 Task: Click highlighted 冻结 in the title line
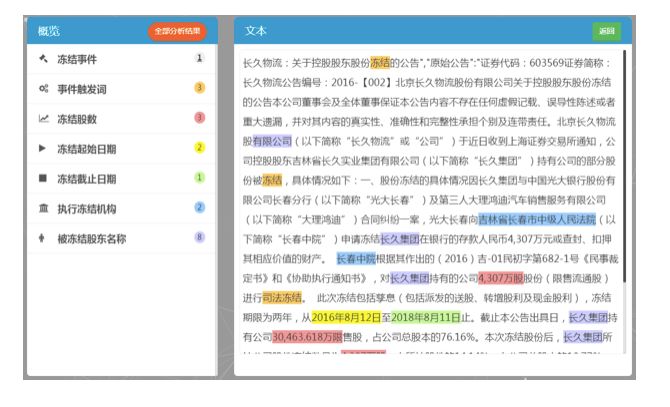click(380, 63)
